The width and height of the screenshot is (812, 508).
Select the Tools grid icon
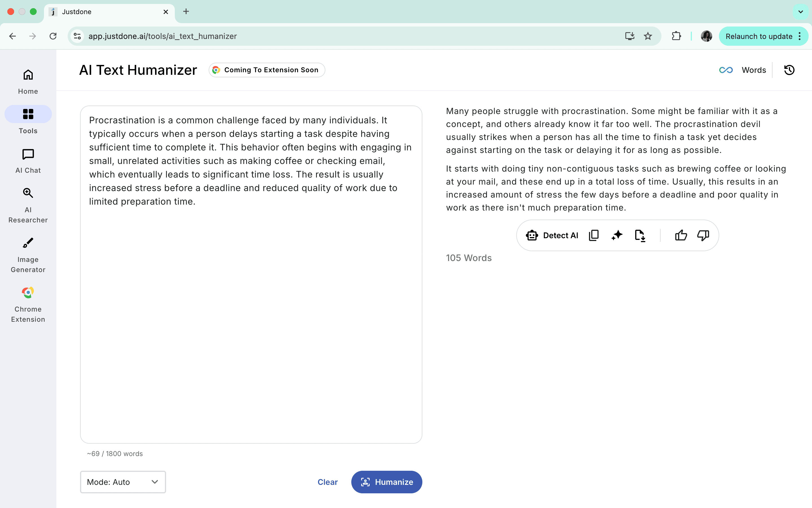(x=28, y=114)
